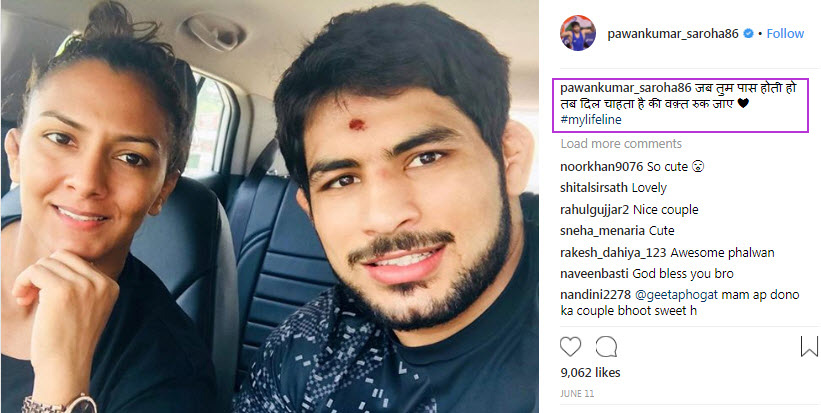Visit rahulgujjar2 profile
The height and width of the screenshot is (413, 821).
(x=594, y=210)
